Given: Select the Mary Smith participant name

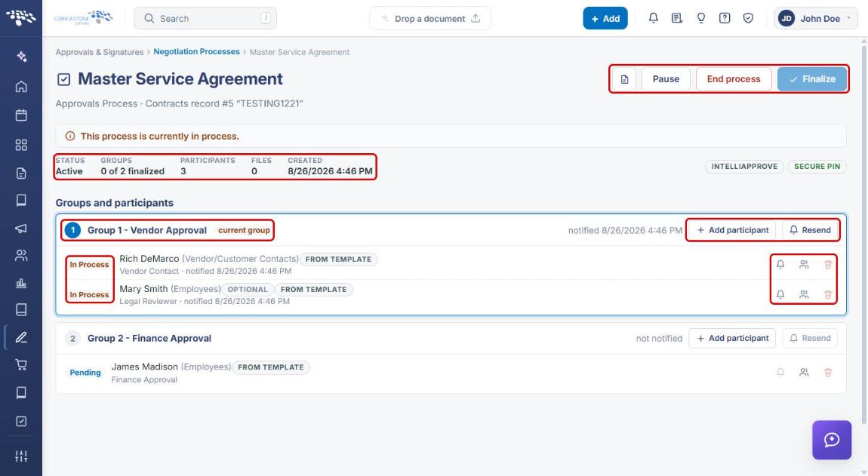Looking at the screenshot, I should [x=143, y=289].
